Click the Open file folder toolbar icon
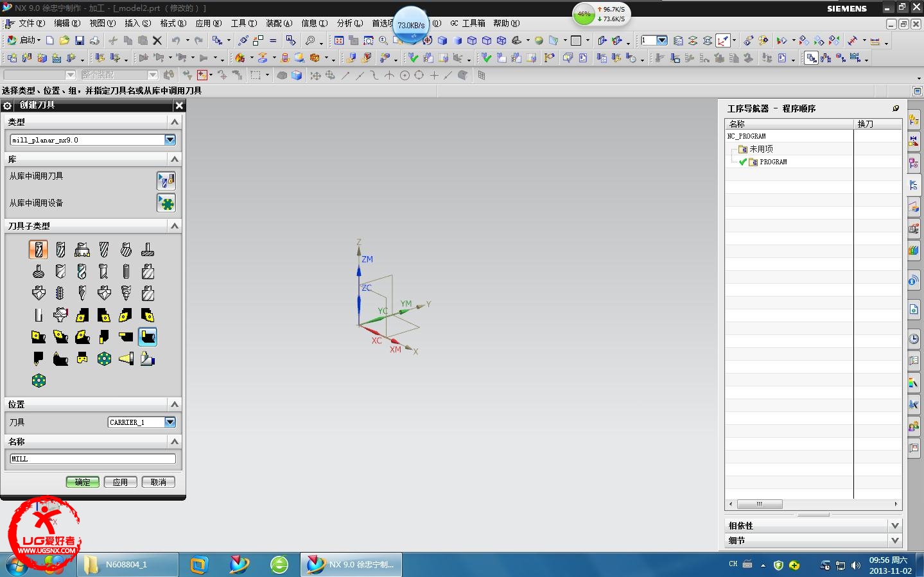This screenshot has height=577, width=924. pyautogui.click(x=64, y=40)
